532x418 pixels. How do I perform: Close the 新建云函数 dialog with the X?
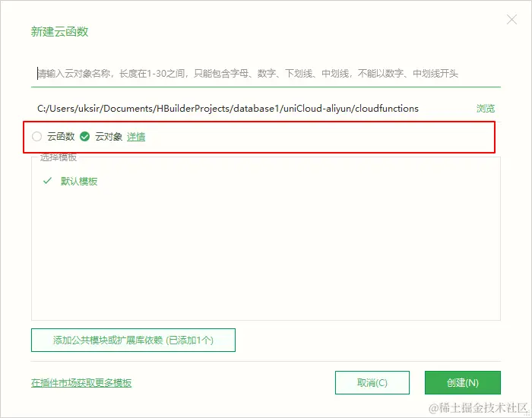click(x=511, y=20)
